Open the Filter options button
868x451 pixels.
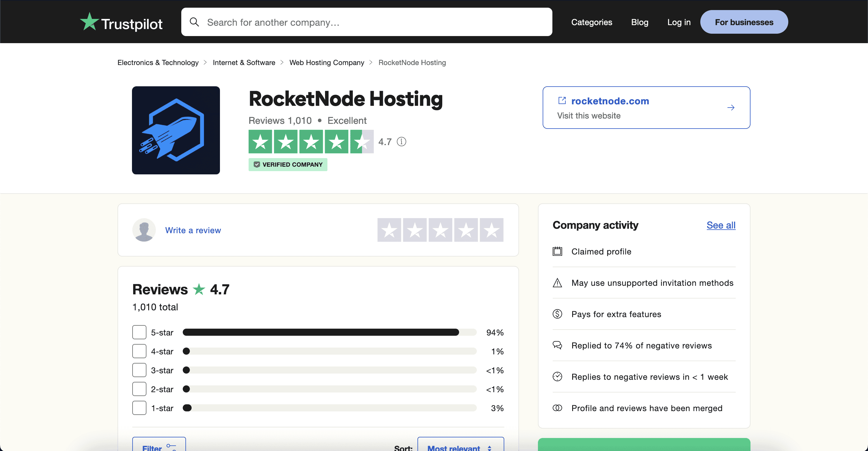pos(159,446)
